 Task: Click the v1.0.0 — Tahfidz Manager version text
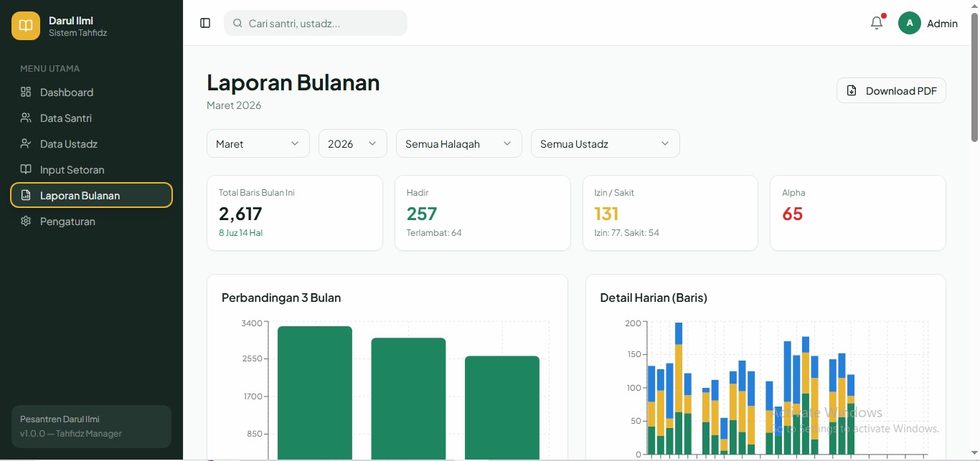[x=71, y=434]
